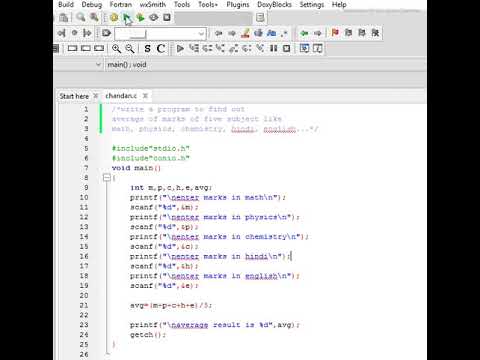The image size is (480, 360).
Task: Clear all bookmarks icon
Action: click(375, 33)
